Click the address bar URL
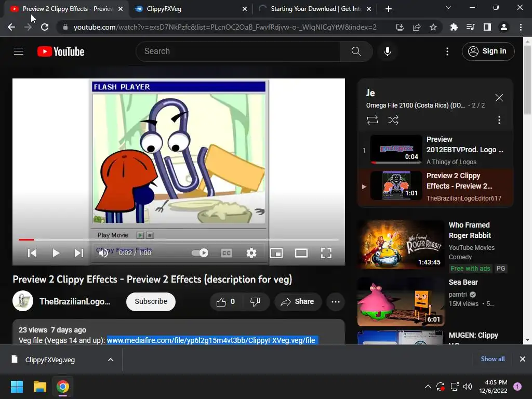 tap(225, 27)
